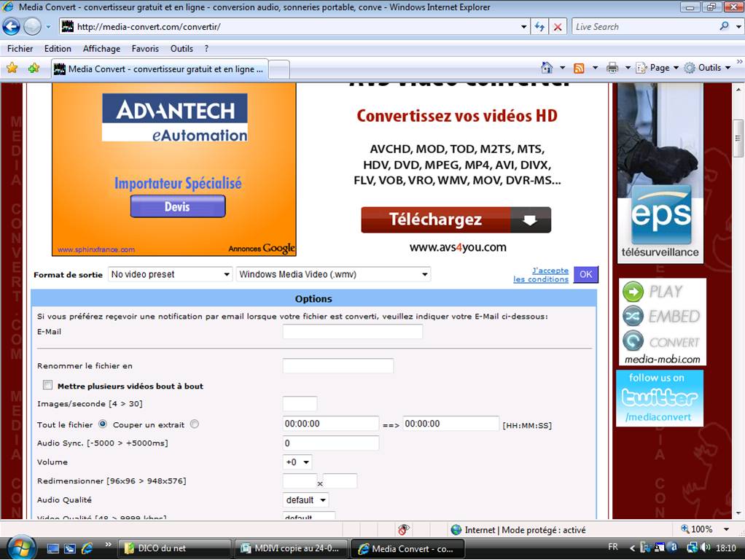Click the New Tab button
The image size is (745, 560).
click(x=280, y=69)
